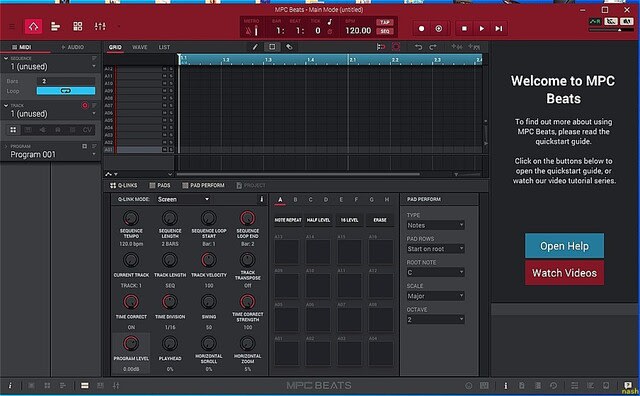Viewport: 640px width, 396px height.
Task: Tap pad A01
Action: (287, 354)
